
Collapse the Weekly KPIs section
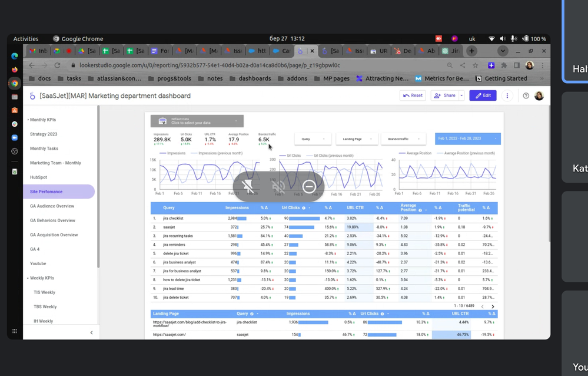tap(28, 278)
